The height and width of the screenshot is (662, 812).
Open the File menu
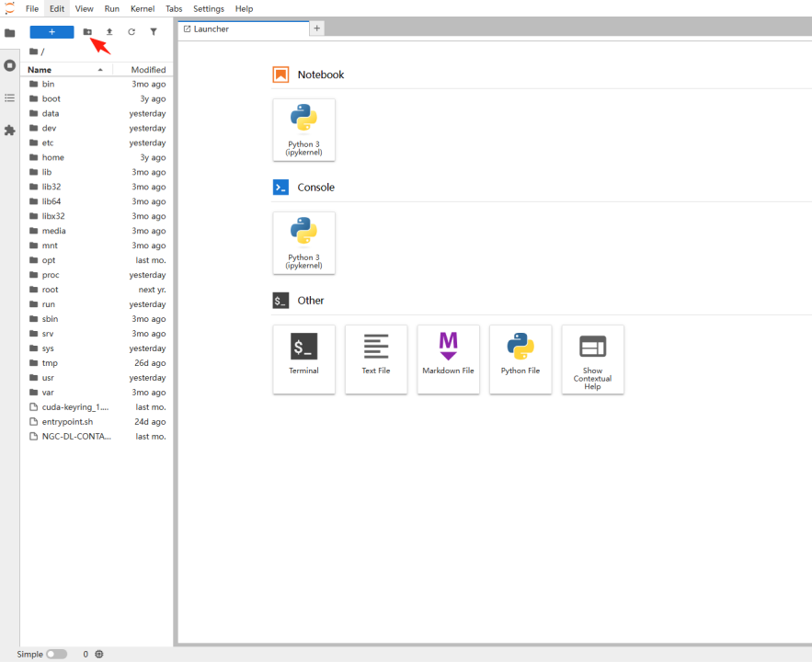pos(32,9)
